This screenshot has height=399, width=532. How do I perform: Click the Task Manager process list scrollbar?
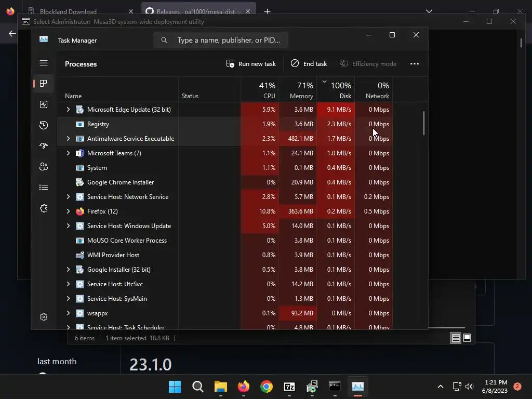pyautogui.click(x=424, y=123)
